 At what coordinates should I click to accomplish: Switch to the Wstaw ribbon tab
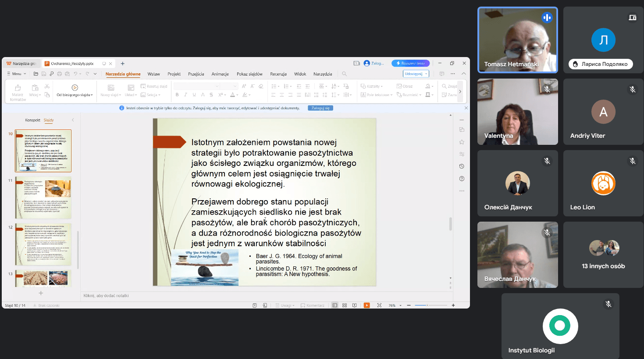pyautogui.click(x=153, y=74)
